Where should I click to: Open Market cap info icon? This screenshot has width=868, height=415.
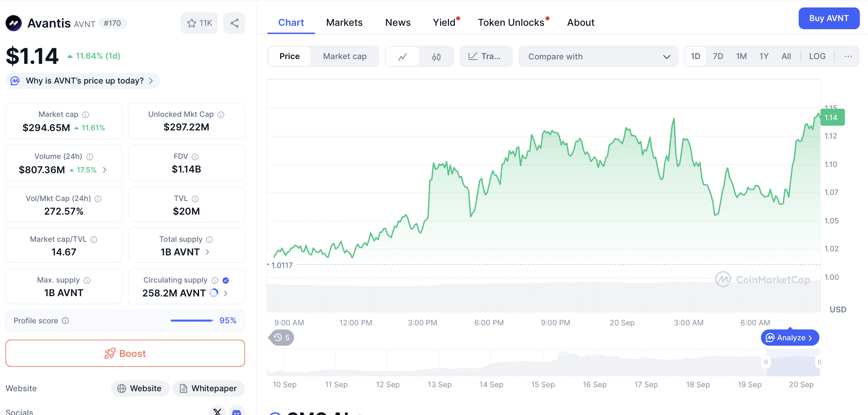pos(86,115)
